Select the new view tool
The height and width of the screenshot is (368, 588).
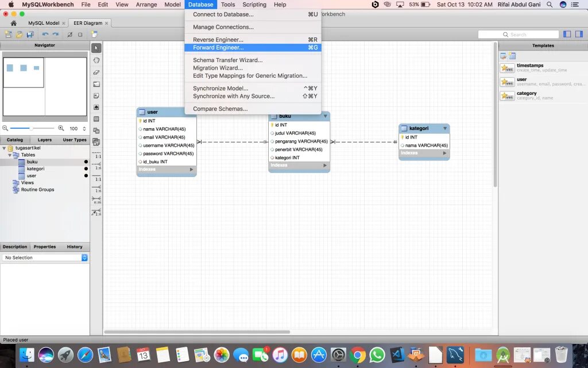96,131
